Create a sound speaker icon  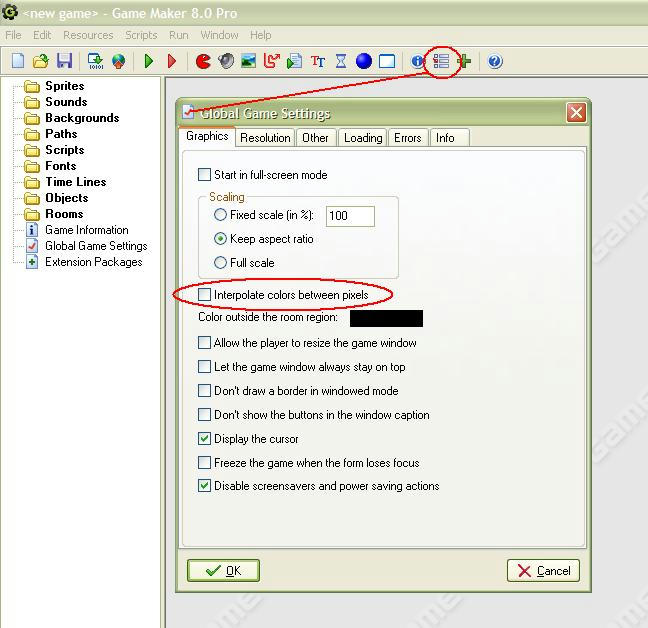[226, 61]
